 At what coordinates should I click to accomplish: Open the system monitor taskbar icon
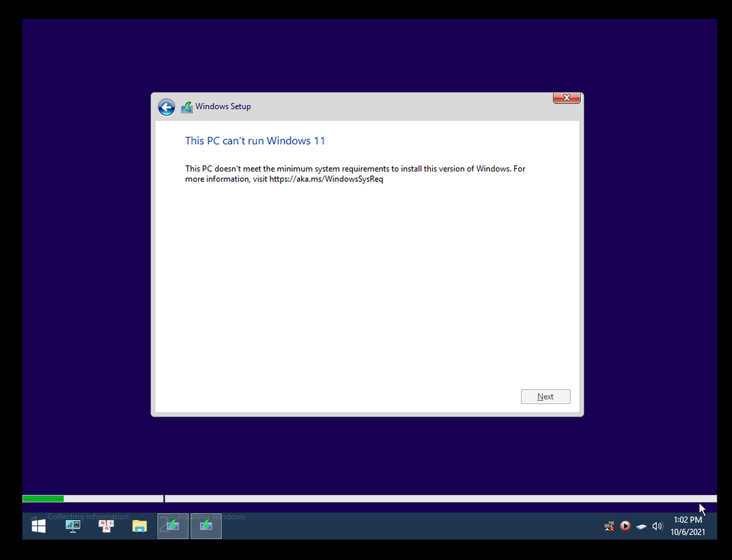pos(72,526)
